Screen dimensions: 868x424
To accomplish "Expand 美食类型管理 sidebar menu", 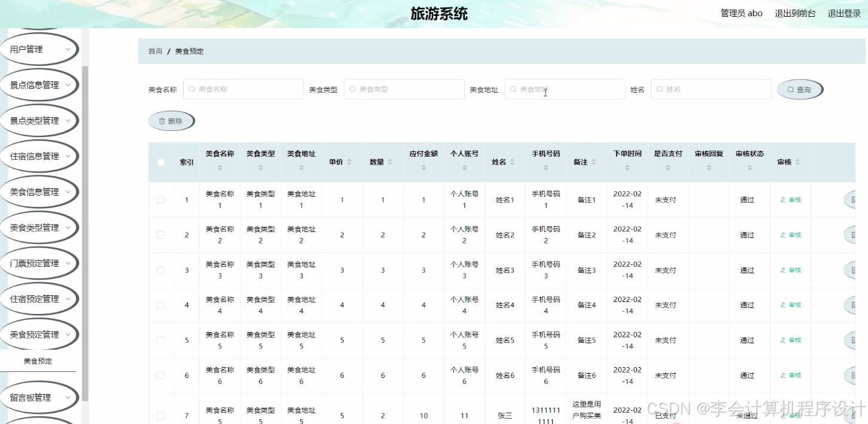I will coord(39,228).
